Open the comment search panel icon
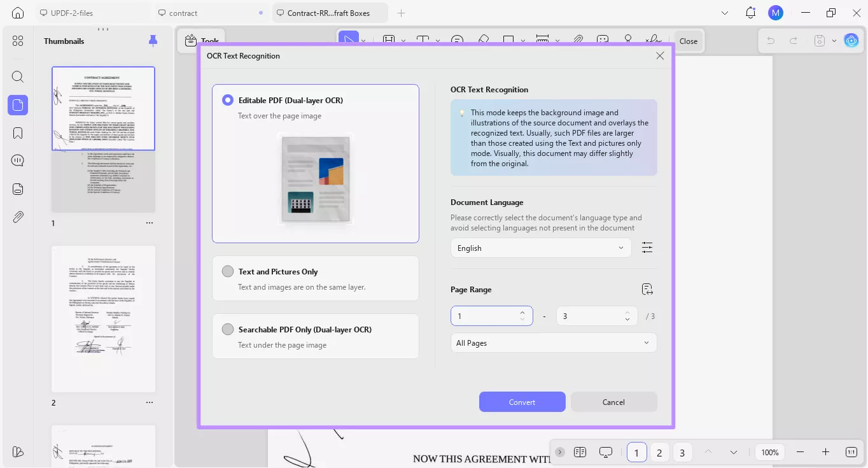This screenshot has height=468, width=868. tap(18, 160)
